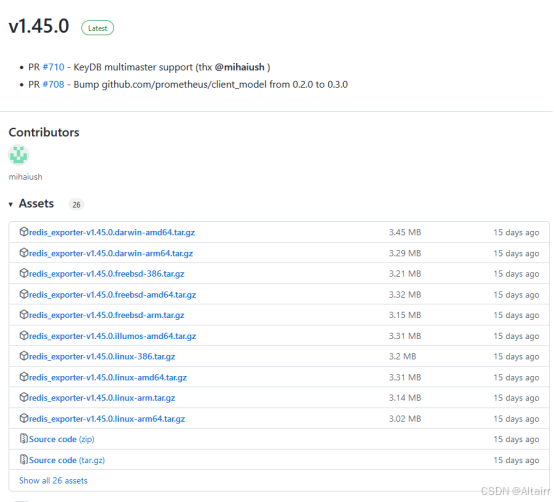Click '15 days ago' on darwin-amd64 row
This screenshot has width=554, height=502.
tap(516, 232)
